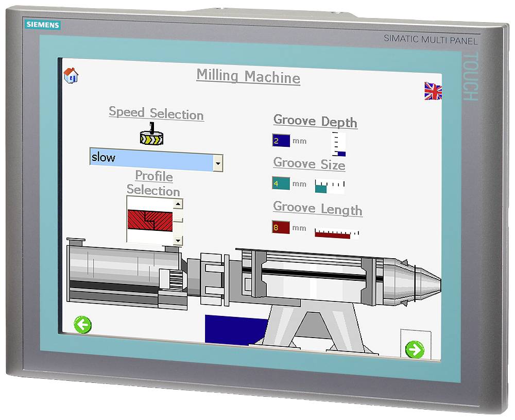Click the Profile Selection scroll down arrow

tap(178, 241)
